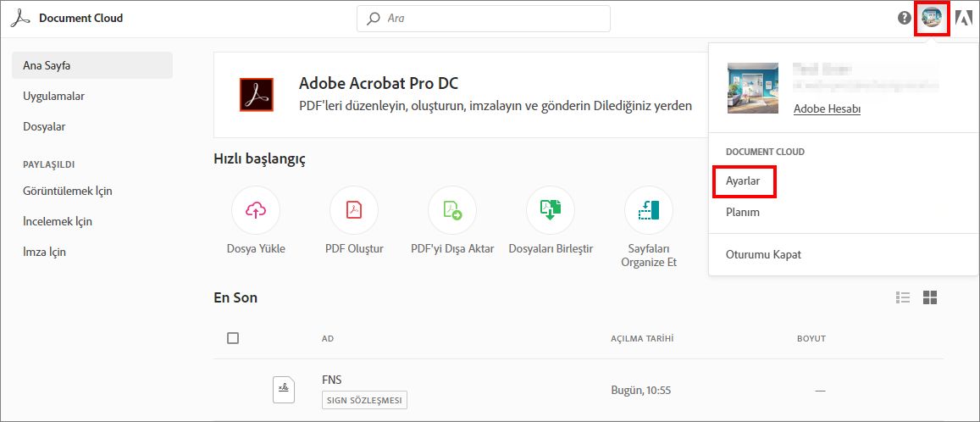This screenshot has height=422, width=980.
Task: Click the Dosyaları Birleştir icon
Action: click(551, 210)
